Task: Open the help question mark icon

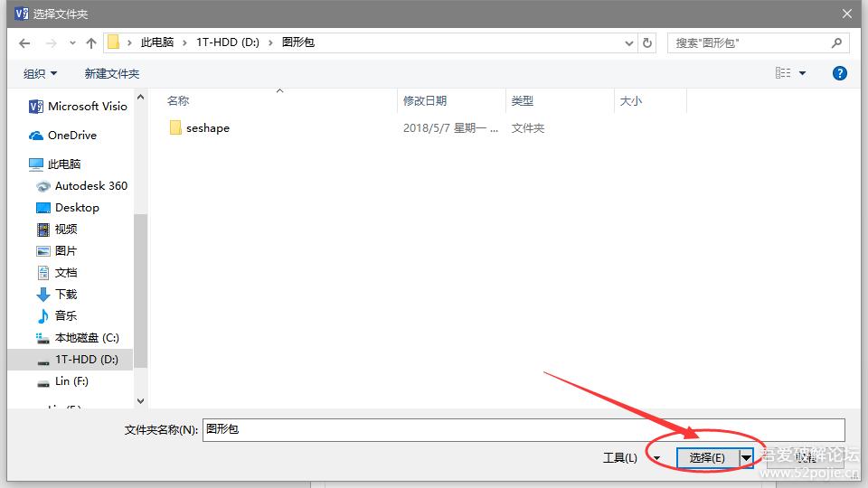Action: [x=839, y=73]
